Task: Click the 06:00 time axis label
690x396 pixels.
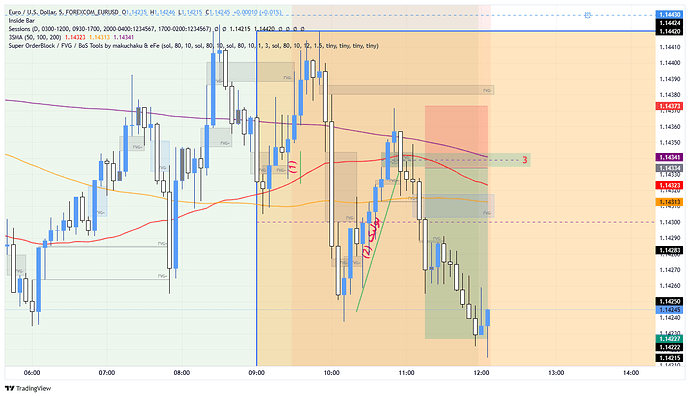Action: 32,373
